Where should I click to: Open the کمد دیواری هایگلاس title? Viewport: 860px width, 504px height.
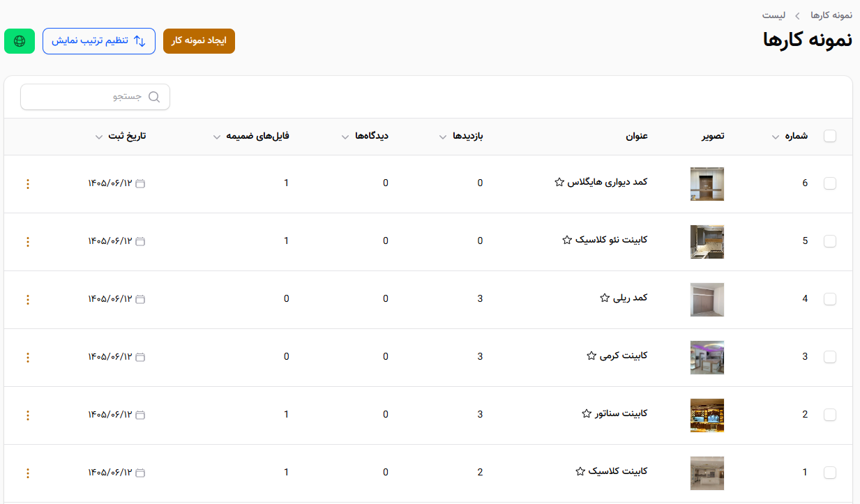[608, 182]
